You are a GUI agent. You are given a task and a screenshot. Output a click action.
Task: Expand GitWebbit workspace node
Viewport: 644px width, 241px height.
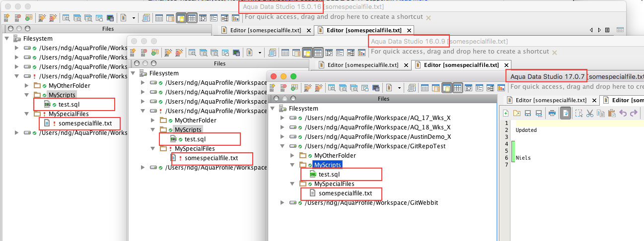coord(283,203)
